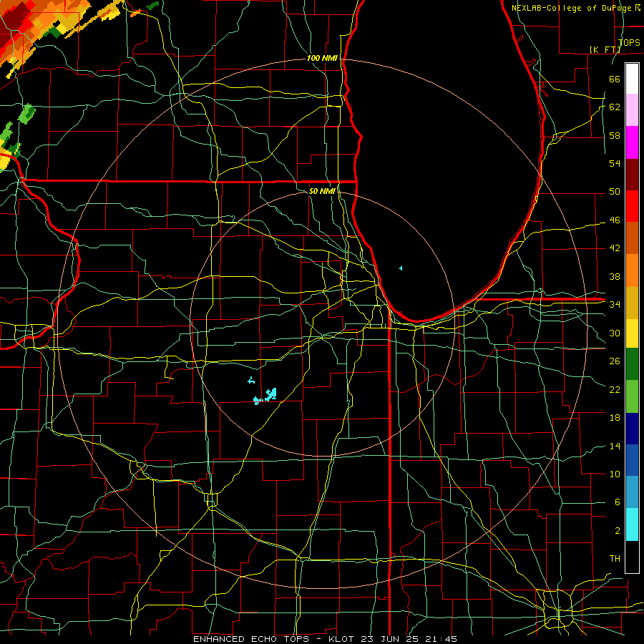The image size is (644, 644).
Task: Click the '6' legend value
Action: (x=617, y=502)
